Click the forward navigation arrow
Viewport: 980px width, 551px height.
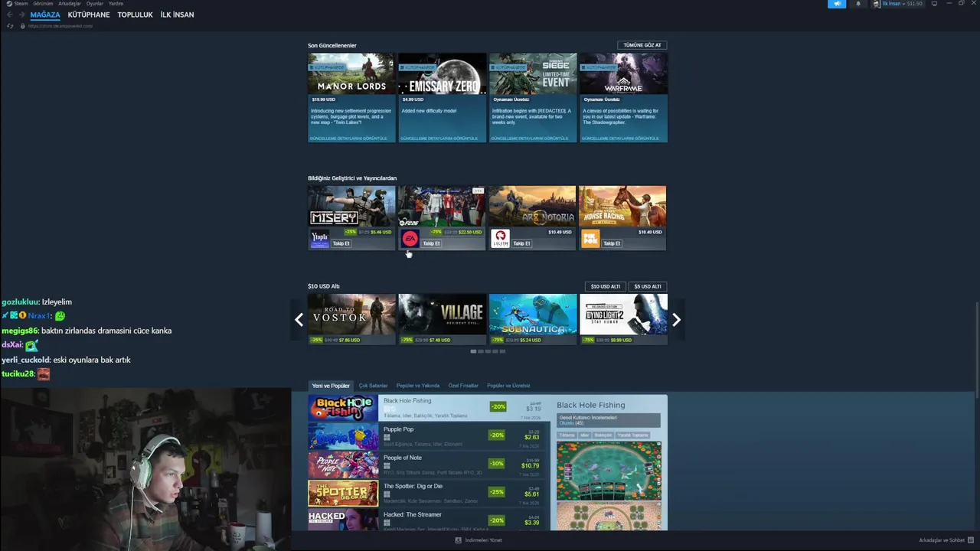(21, 15)
